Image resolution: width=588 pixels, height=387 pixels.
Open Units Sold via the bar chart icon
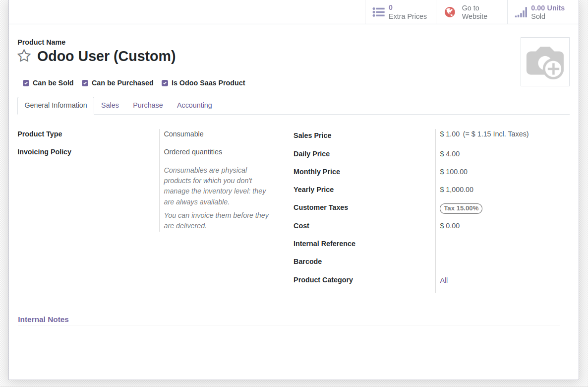521,12
